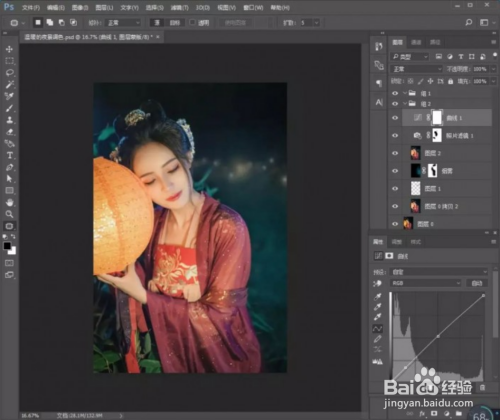Viewport: 500px width, 420px height.
Task: Toggle the transparent checkbox in options bar
Action: click(192, 22)
